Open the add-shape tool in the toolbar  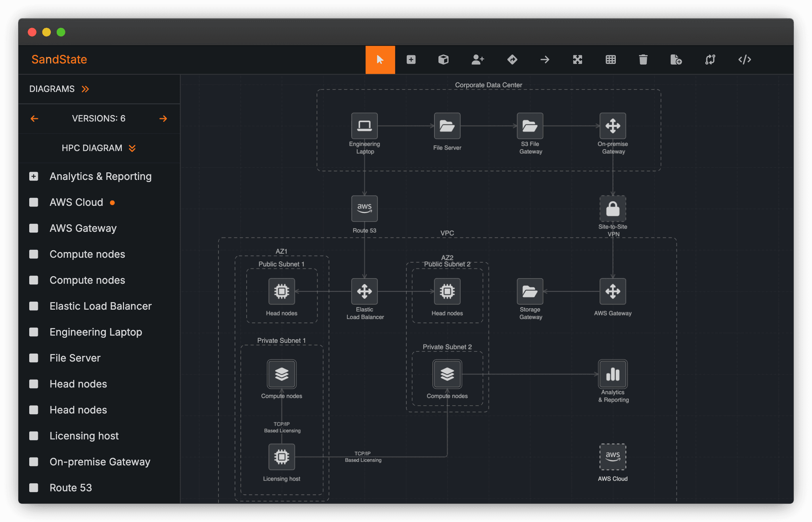coord(411,60)
